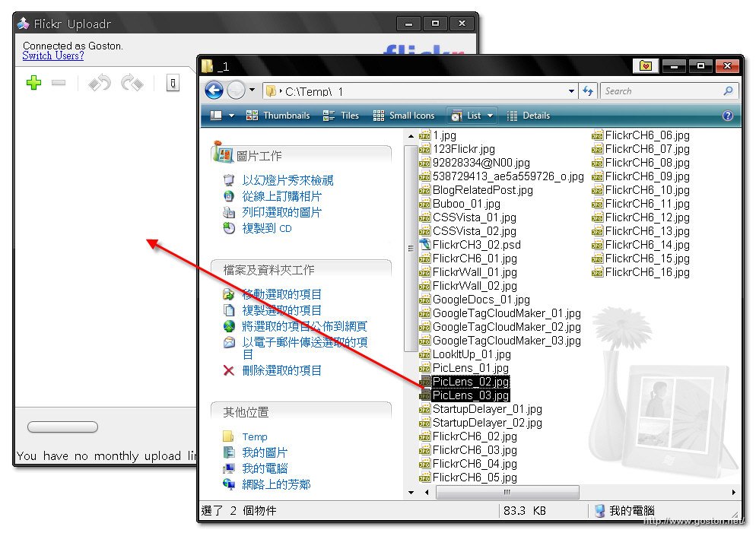Click the Switch Users? link
Viewport: 756px width, 533px height.
pyautogui.click(x=53, y=56)
